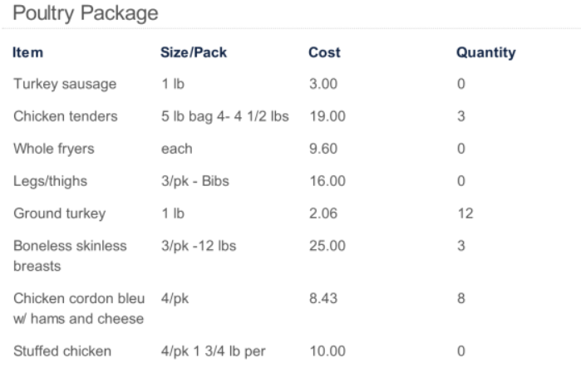Click the Item column header

(x=28, y=53)
